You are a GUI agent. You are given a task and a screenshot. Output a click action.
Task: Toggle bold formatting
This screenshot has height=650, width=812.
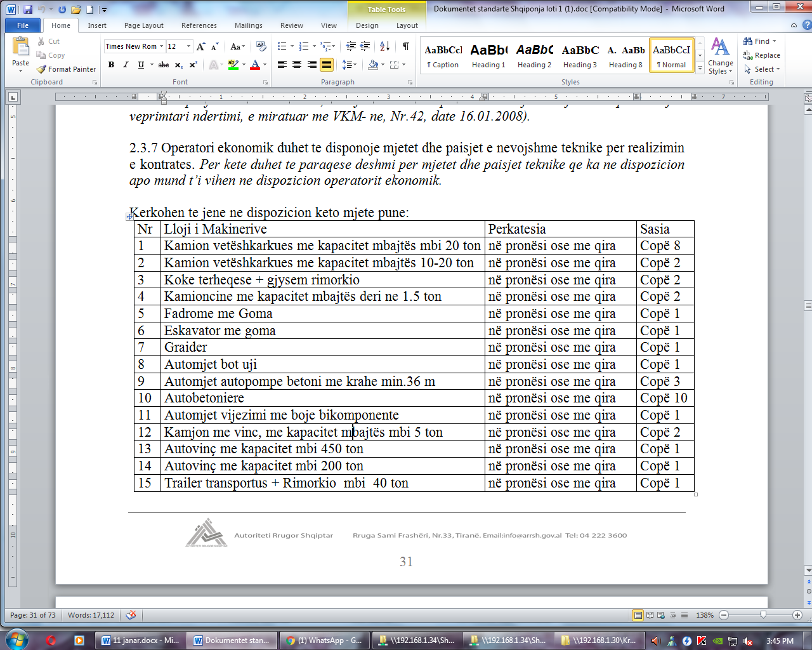point(112,65)
